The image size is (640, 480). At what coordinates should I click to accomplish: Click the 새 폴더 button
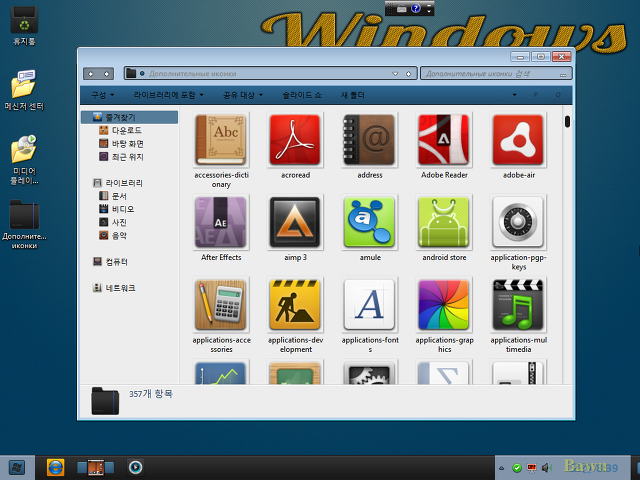(x=353, y=95)
